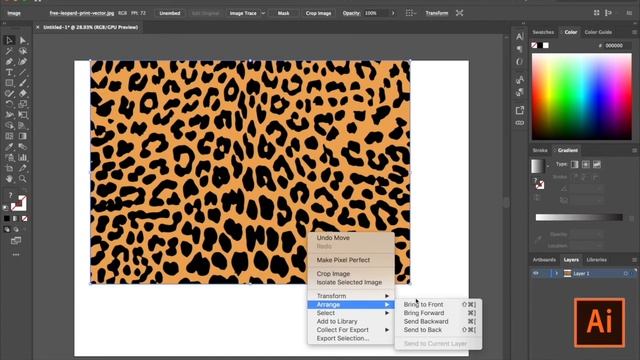Open the Opacity slider arrow
Screen dimensions: 640x360
point(393,13)
